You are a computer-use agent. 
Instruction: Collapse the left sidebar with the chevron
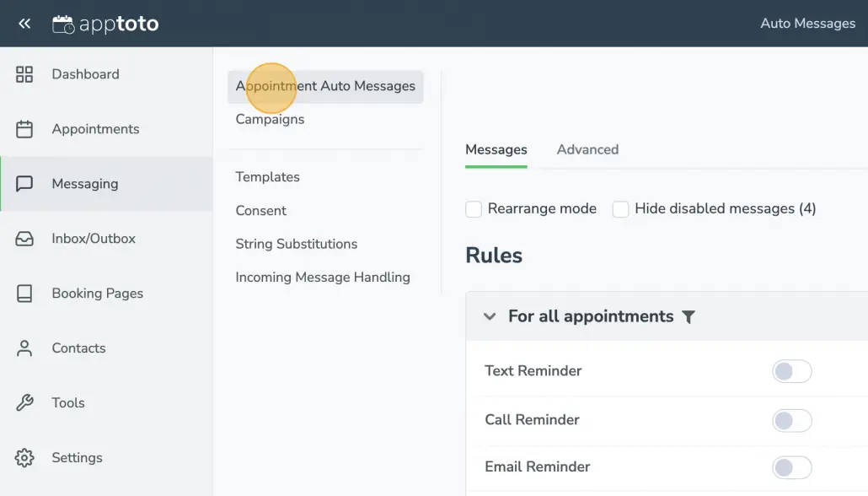[24, 23]
